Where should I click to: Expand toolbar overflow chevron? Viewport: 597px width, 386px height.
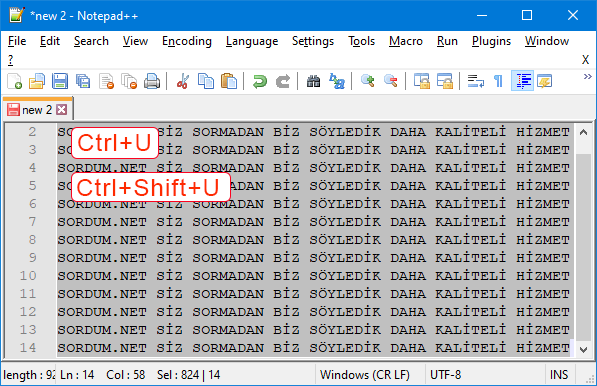[x=587, y=77]
